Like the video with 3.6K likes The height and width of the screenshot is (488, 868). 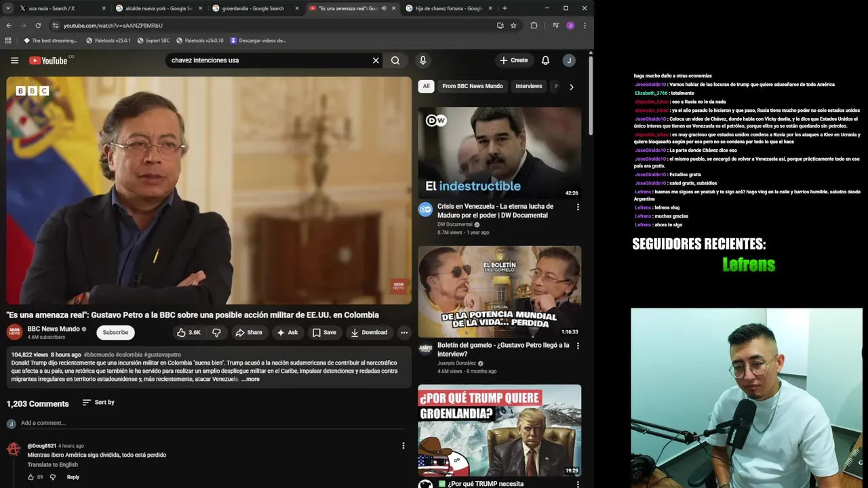tap(189, 332)
